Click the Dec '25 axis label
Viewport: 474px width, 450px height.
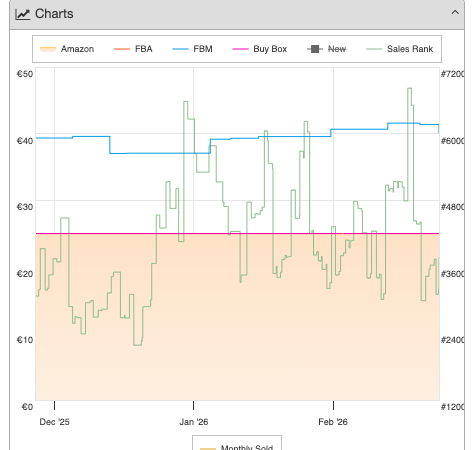tap(54, 422)
